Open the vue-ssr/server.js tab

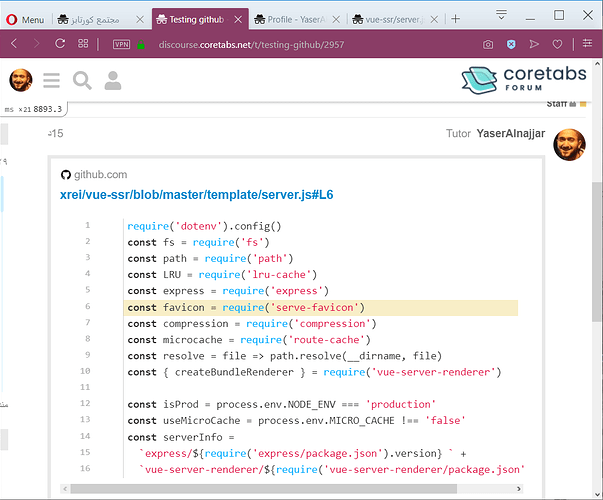395,19
